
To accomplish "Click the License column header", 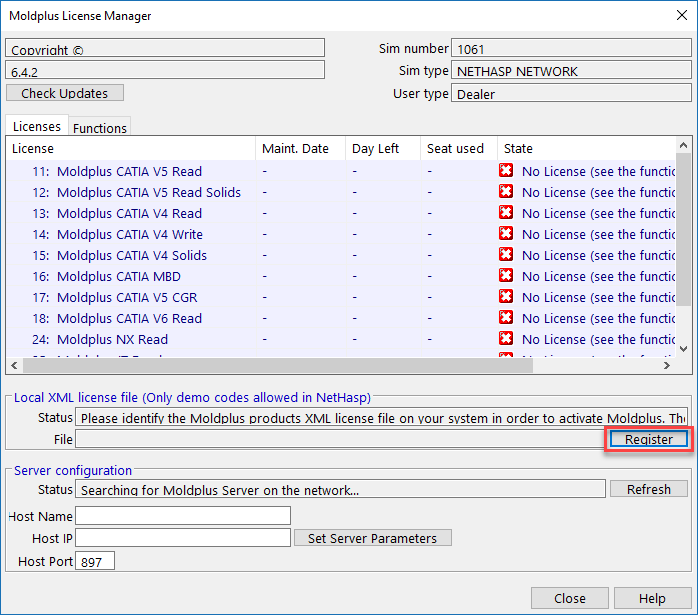I will point(130,148).
